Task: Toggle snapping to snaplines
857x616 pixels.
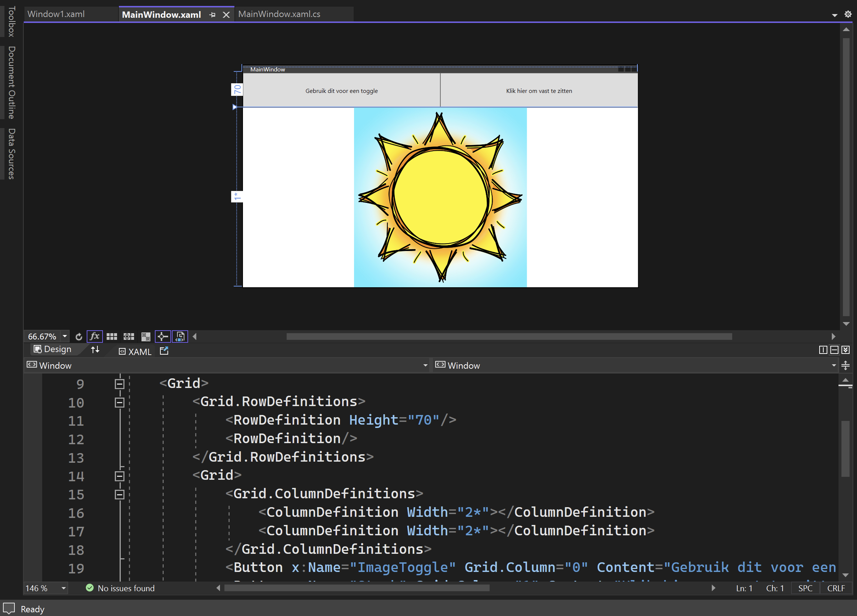Action: (163, 337)
